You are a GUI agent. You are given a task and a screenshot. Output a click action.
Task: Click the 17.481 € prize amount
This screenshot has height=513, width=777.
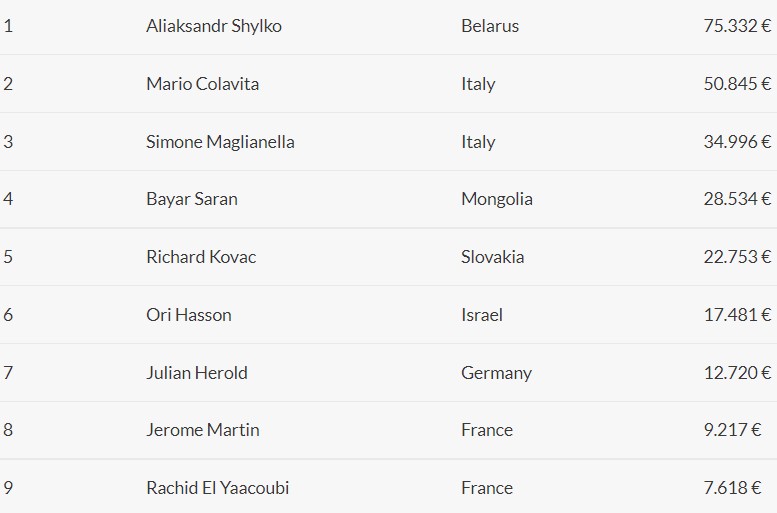pyautogui.click(x=737, y=315)
